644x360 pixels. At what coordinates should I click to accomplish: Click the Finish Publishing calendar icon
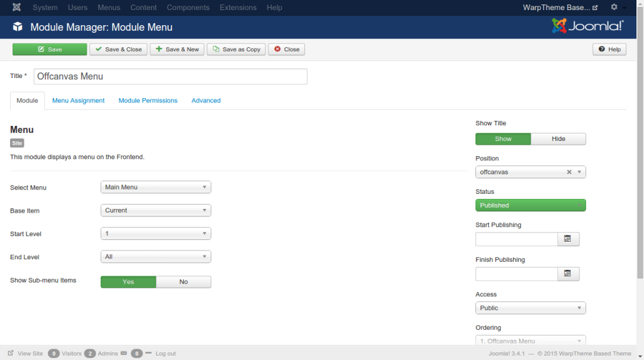[568, 274]
